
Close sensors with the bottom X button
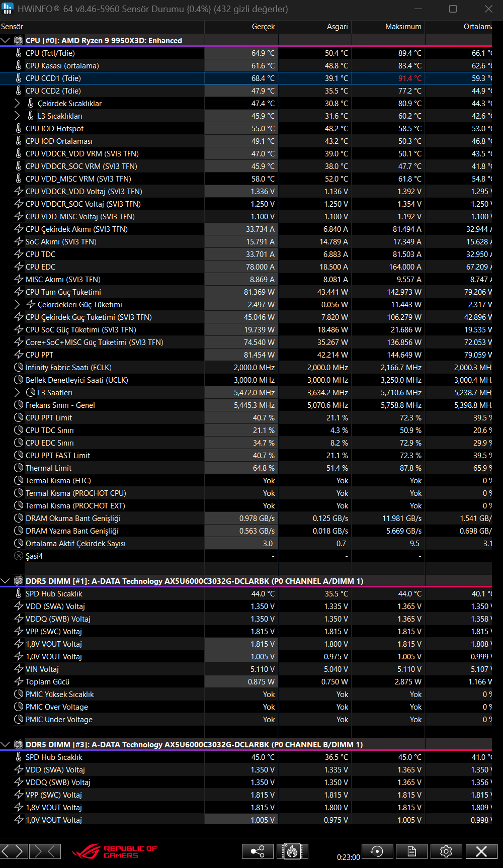coord(481,851)
